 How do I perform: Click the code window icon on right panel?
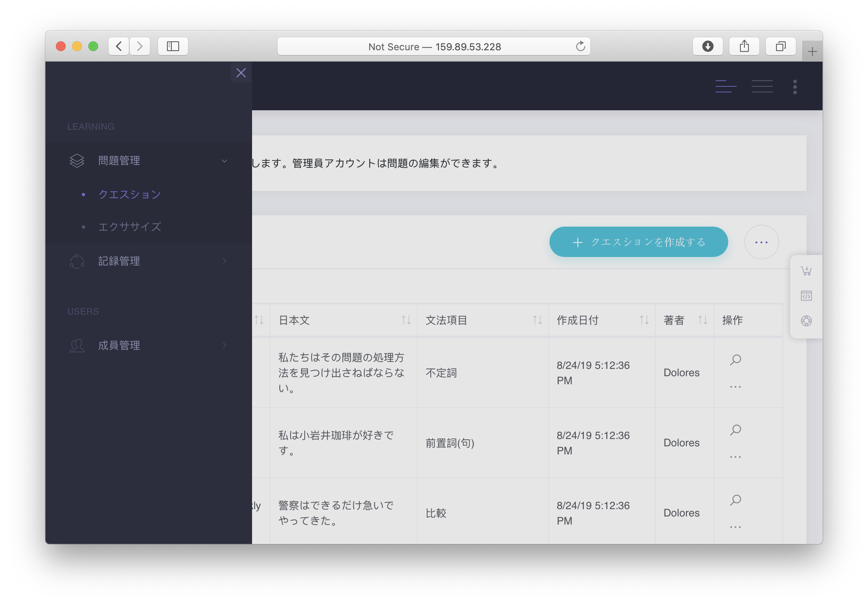point(806,296)
